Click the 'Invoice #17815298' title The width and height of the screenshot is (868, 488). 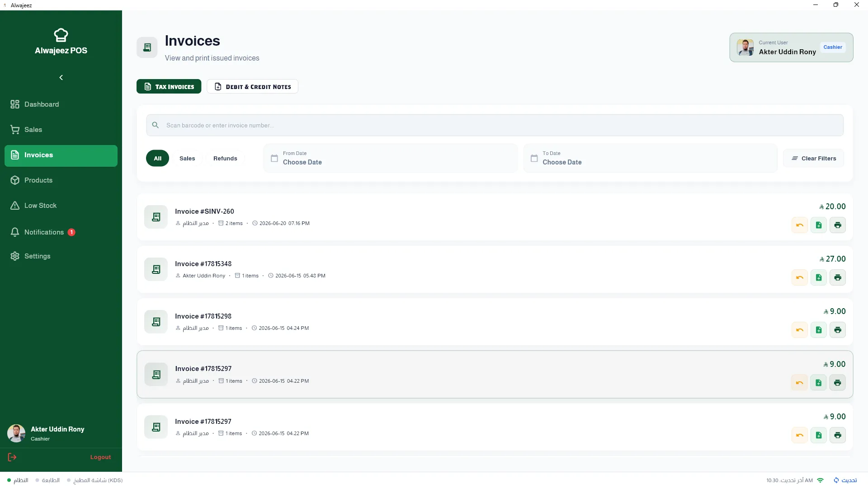click(x=203, y=316)
